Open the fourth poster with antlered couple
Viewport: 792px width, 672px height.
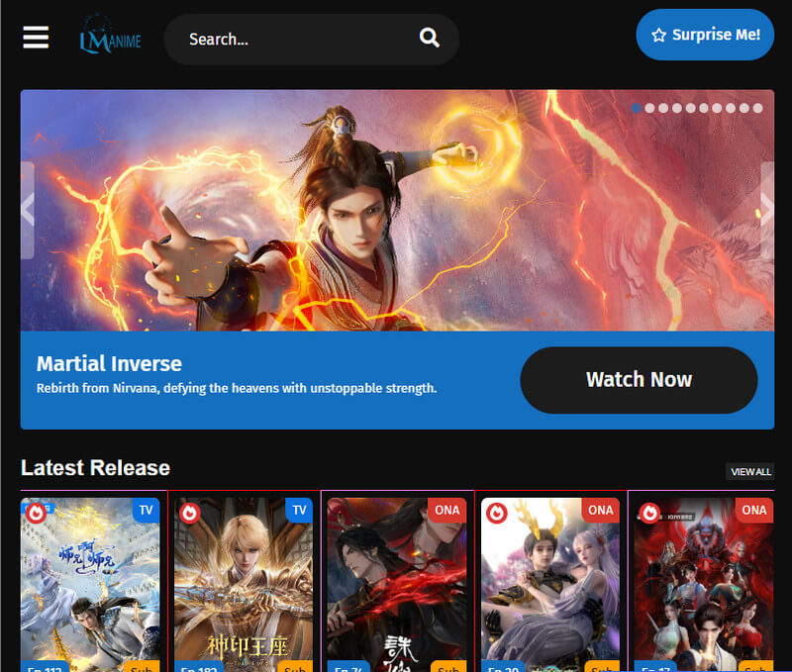[x=550, y=585]
